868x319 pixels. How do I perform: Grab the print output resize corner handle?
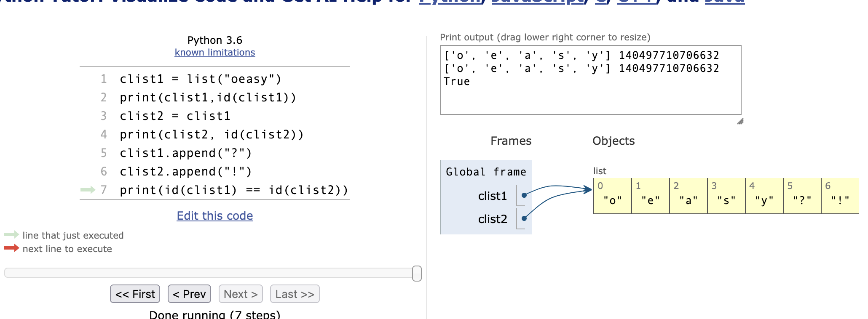tap(740, 122)
